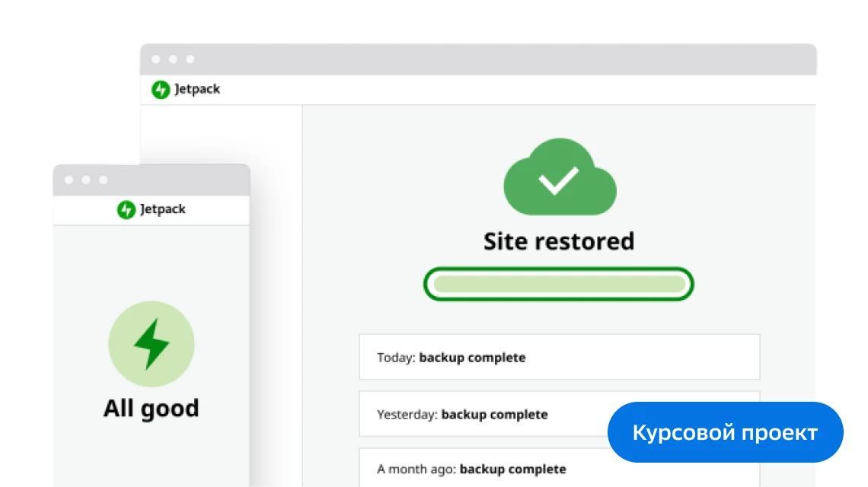868x487 pixels.
Task: Click second window dot of small window
Action: (x=86, y=180)
